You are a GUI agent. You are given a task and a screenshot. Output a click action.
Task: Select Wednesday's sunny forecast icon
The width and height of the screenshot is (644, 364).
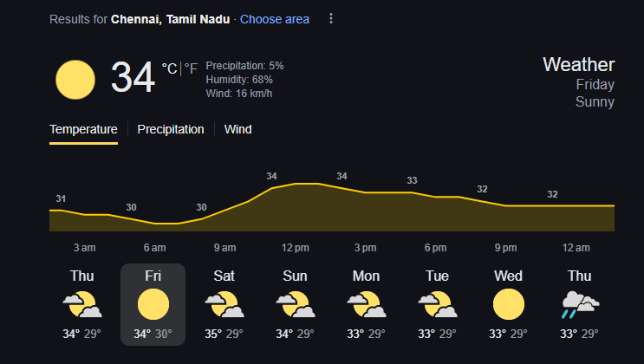509,304
